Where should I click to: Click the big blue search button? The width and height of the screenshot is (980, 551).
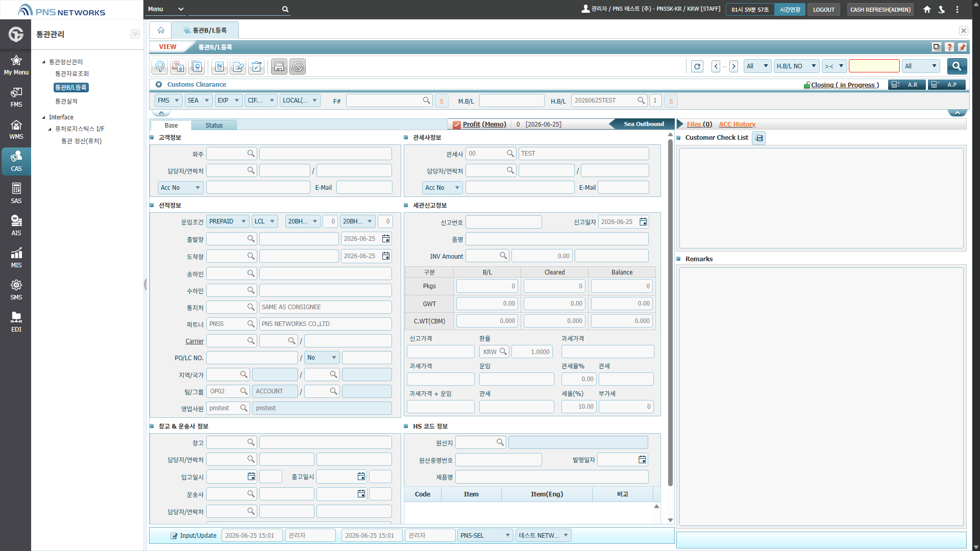[x=957, y=66]
